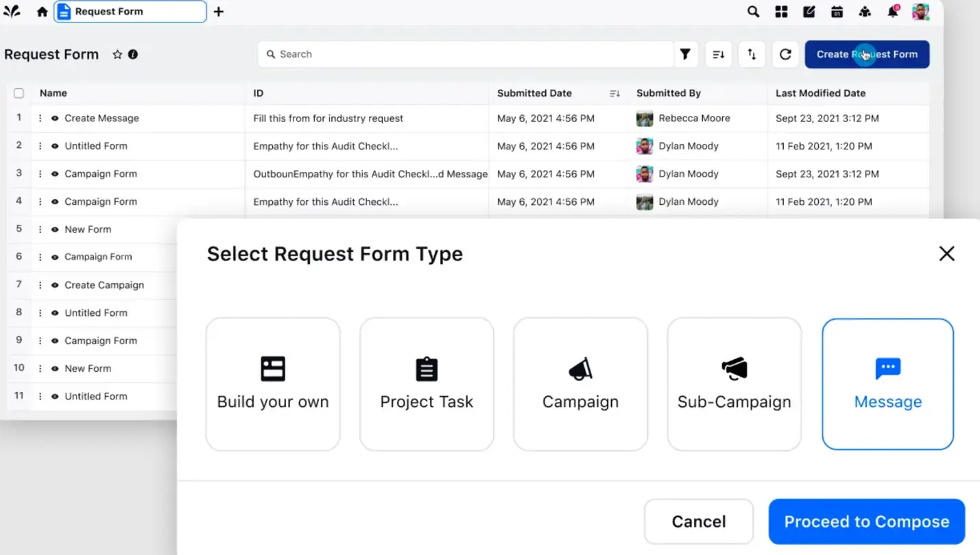Toggle eye icon for Create Message row

[x=55, y=118]
